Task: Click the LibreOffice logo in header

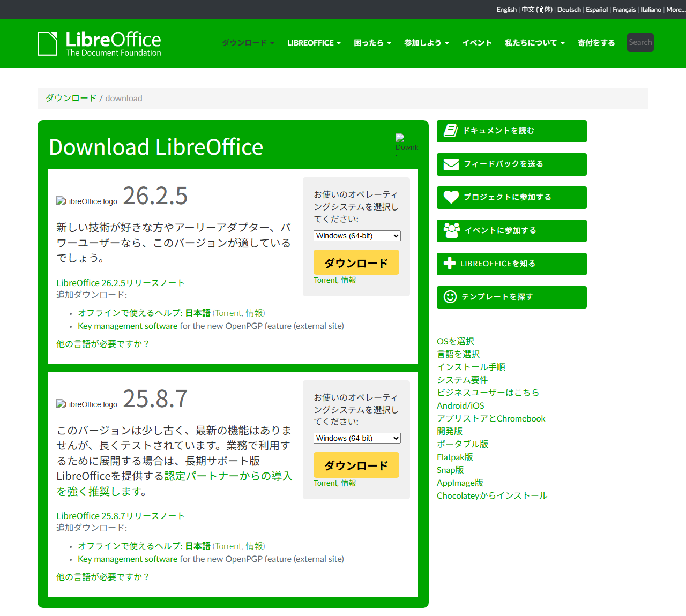Action: (x=99, y=43)
